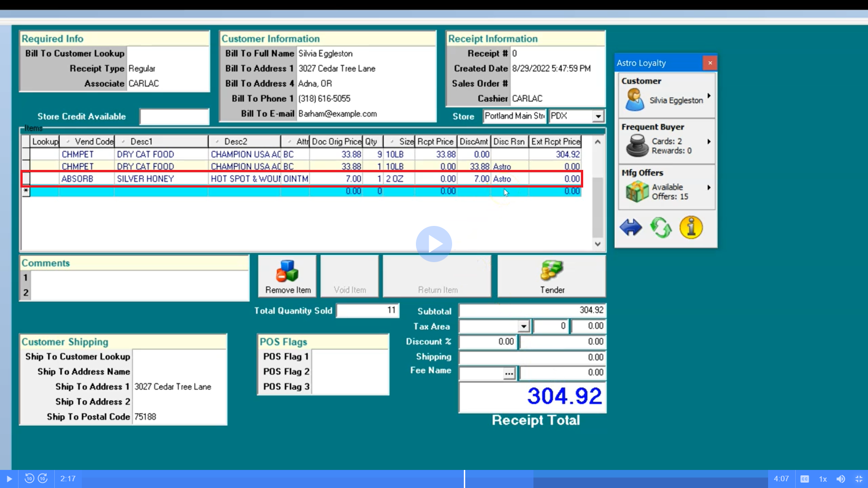Viewport: 868px width, 488px height.
Task: Expand the Tax Area dropdown
Action: pos(524,326)
